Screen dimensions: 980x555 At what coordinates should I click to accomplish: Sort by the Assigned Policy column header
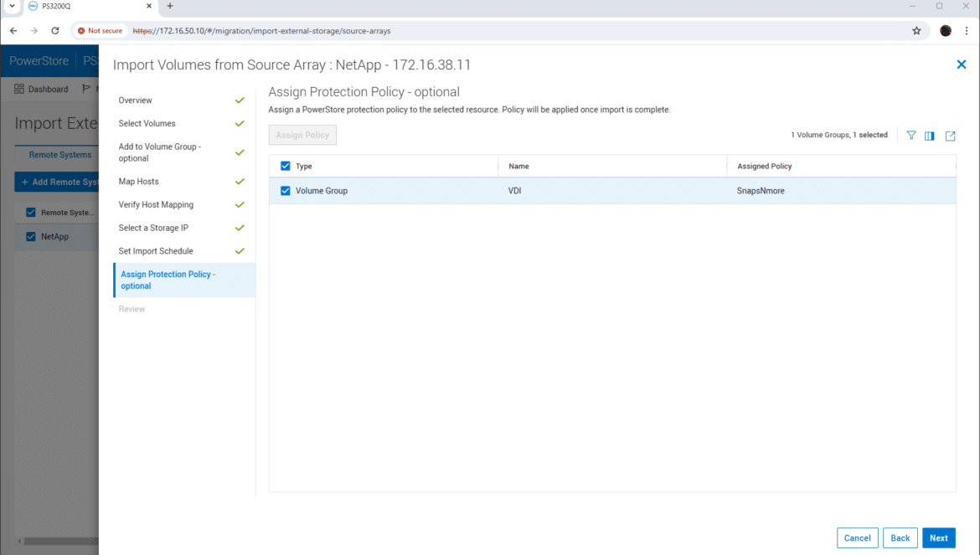(x=765, y=166)
